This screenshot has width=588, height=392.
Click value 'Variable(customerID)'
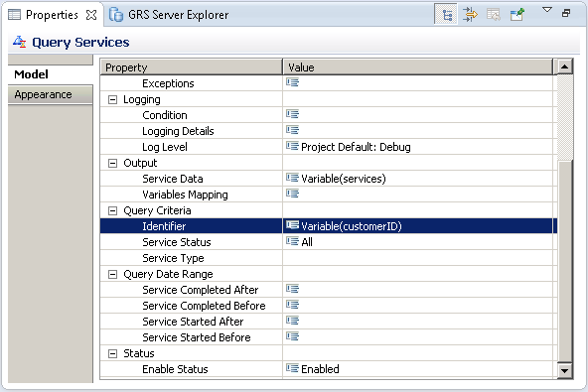352,226
